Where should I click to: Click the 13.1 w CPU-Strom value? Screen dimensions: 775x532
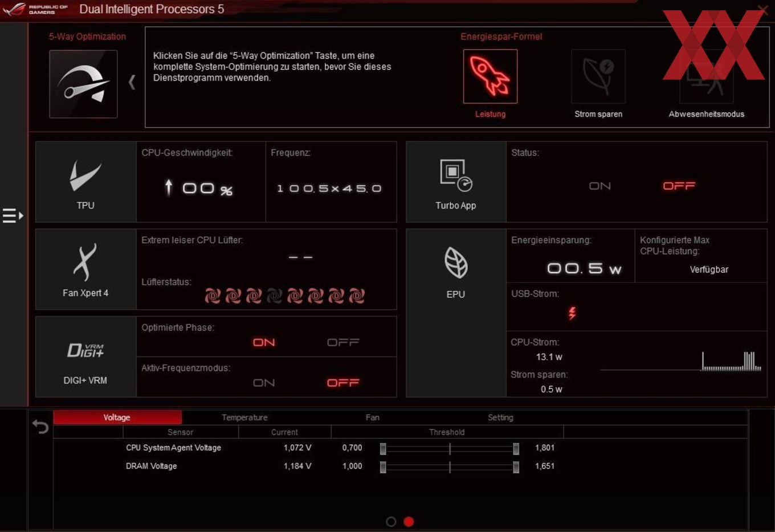[549, 357]
